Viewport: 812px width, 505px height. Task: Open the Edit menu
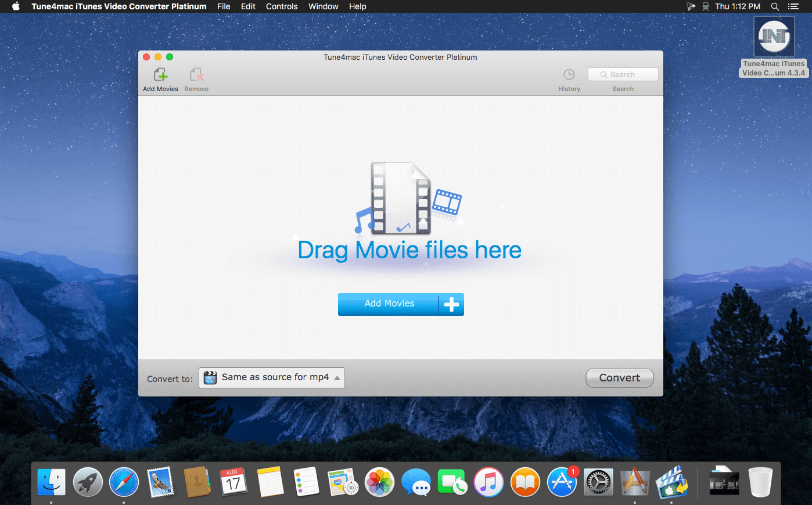[248, 6]
